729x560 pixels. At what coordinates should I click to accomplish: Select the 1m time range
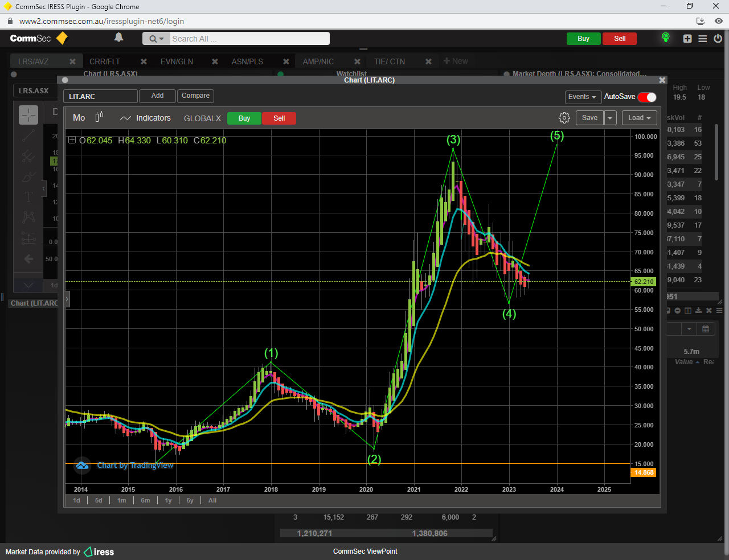tap(121, 500)
